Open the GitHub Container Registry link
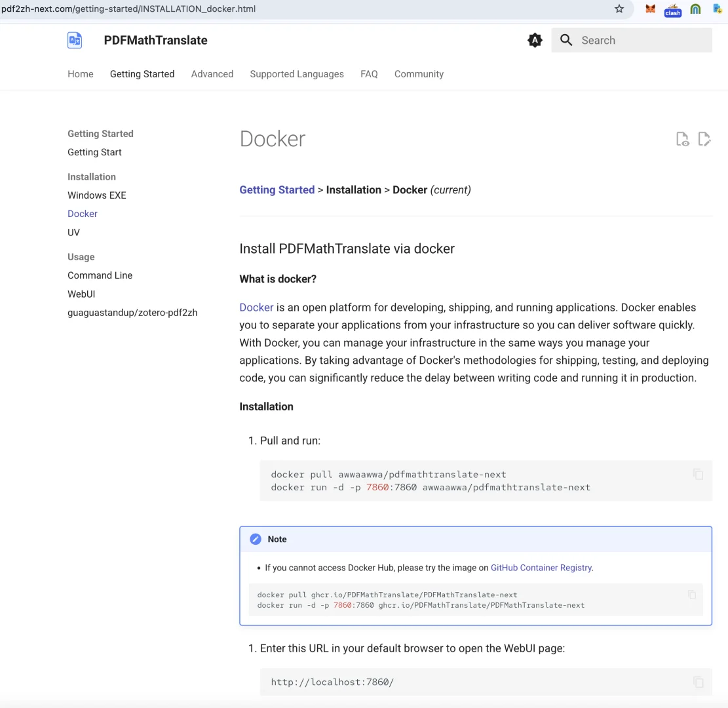 541,568
